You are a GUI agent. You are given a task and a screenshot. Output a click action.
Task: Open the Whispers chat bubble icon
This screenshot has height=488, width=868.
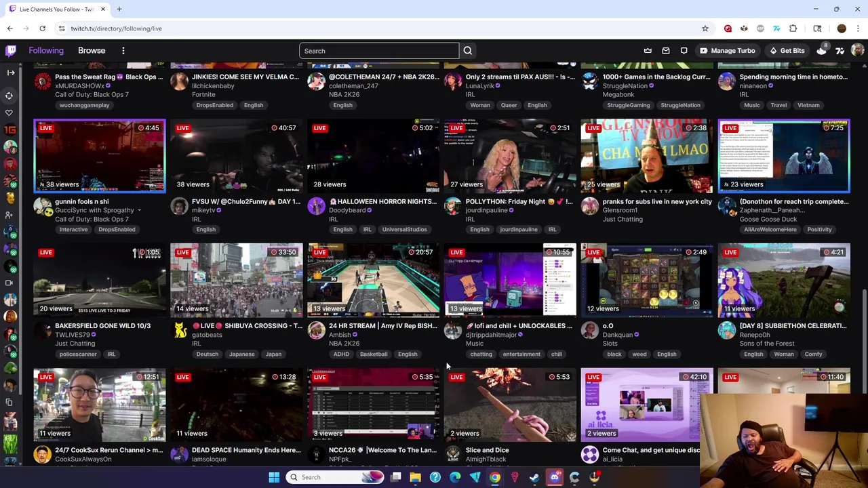click(x=684, y=51)
